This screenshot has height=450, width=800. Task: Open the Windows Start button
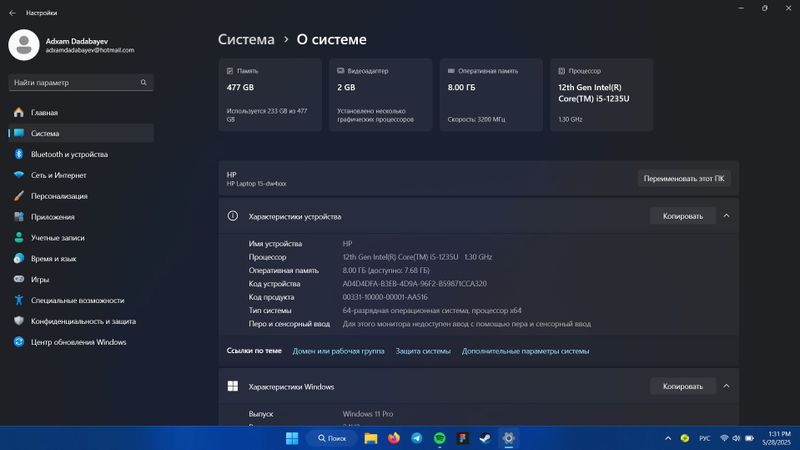pos(292,438)
